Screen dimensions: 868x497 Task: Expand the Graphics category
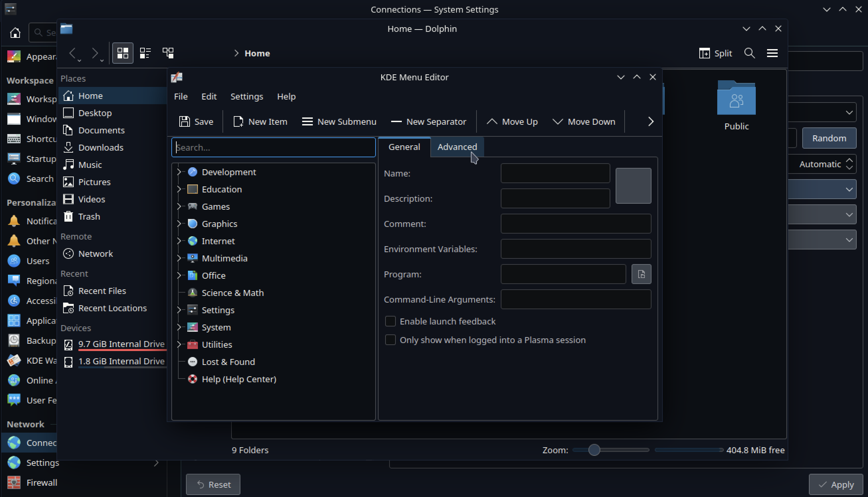(x=179, y=224)
